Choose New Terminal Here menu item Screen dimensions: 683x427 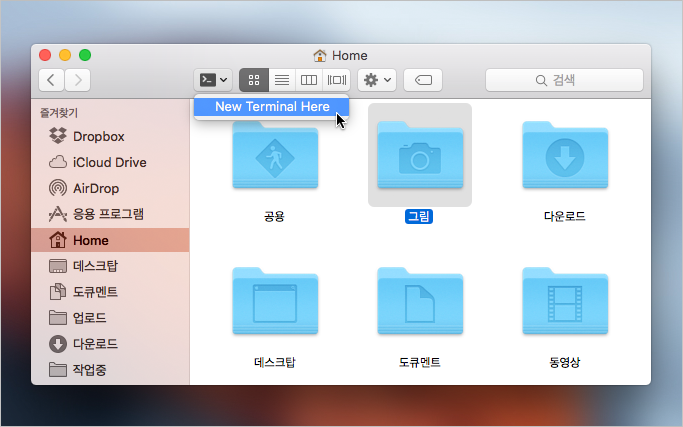point(271,107)
